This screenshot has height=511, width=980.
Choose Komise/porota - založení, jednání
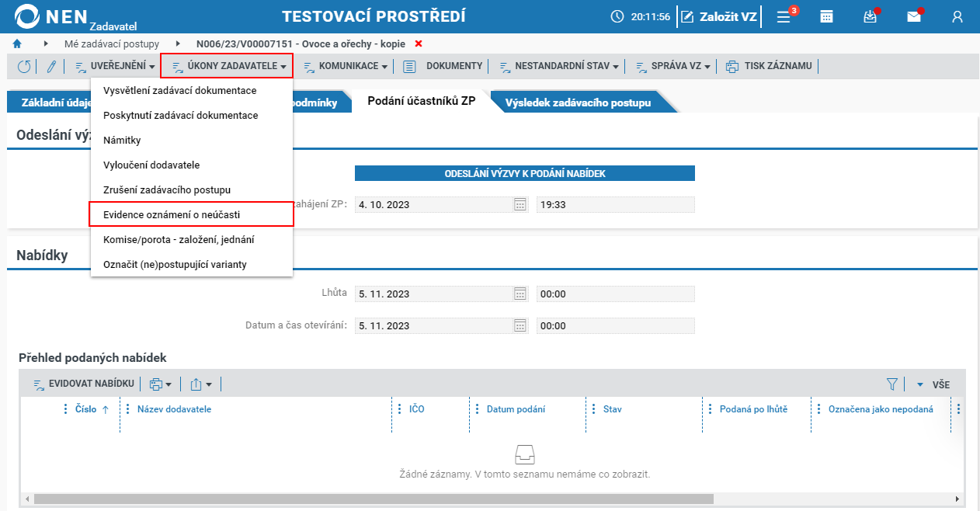192,240
